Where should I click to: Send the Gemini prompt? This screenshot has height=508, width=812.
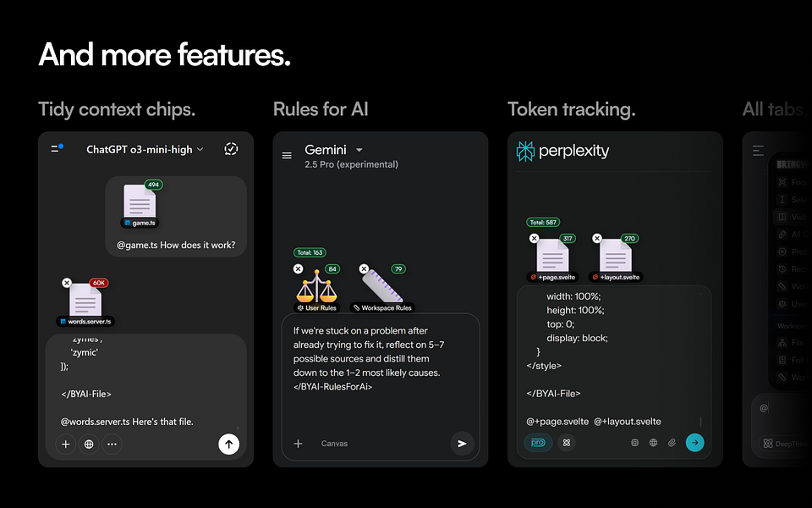point(462,444)
